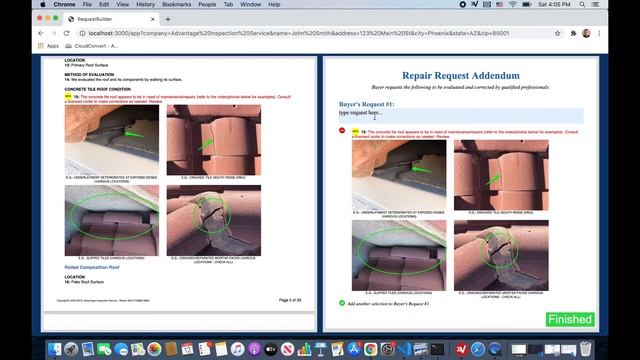This screenshot has height=360, width=640.
Task: Open Terminal from the Dock
Action: tap(438, 349)
